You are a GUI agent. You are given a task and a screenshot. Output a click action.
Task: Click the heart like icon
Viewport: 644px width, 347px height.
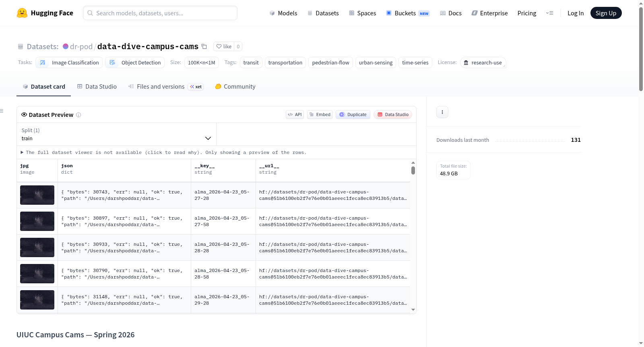tap(219, 46)
